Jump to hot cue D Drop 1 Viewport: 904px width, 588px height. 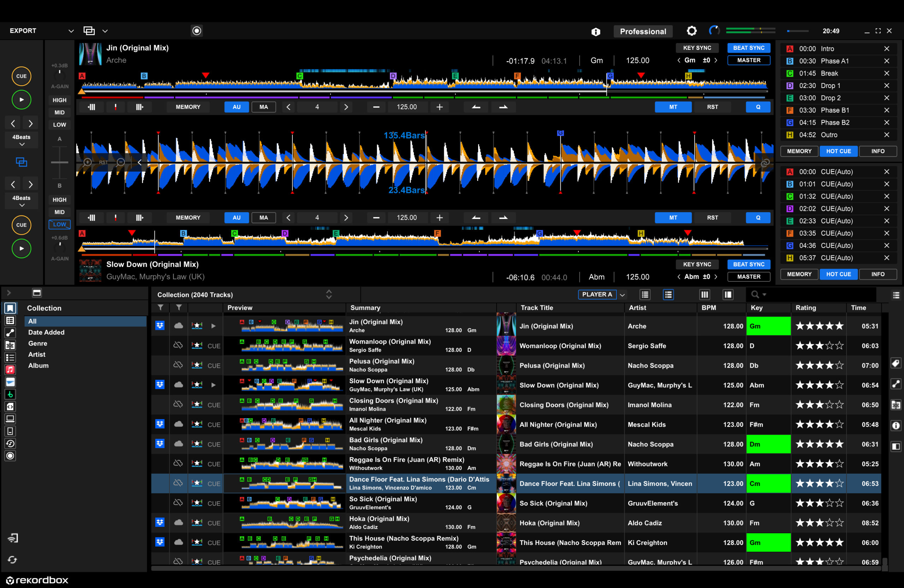pos(830,86)
